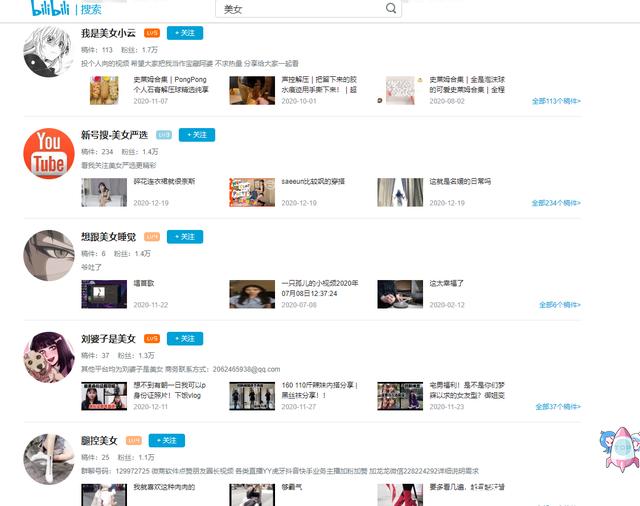Click the rocket back-to-top icon

tap(620, 450)
